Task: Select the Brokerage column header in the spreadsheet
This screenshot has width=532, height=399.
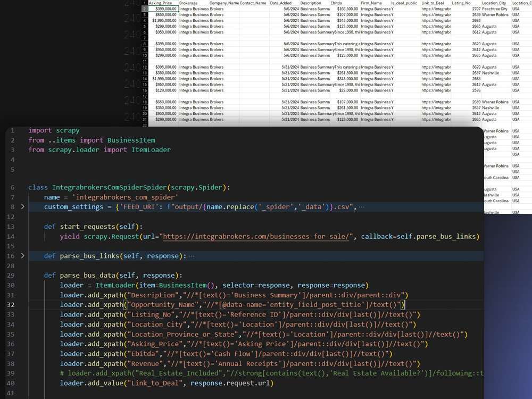Action: [x=194, y=3]
